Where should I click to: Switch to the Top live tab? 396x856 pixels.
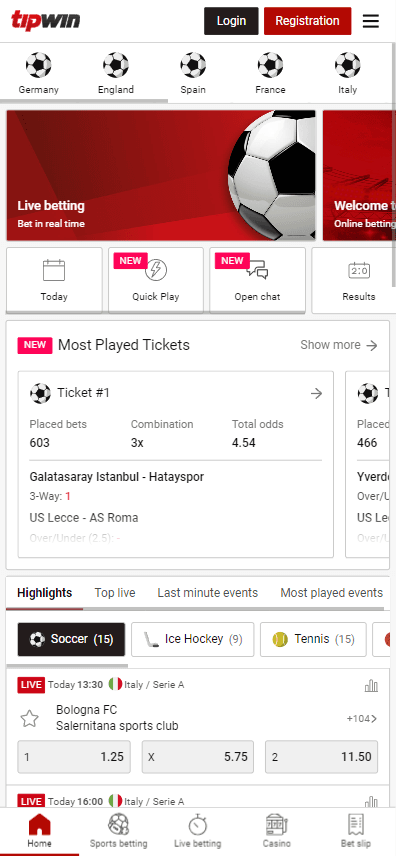coord(115,593)
